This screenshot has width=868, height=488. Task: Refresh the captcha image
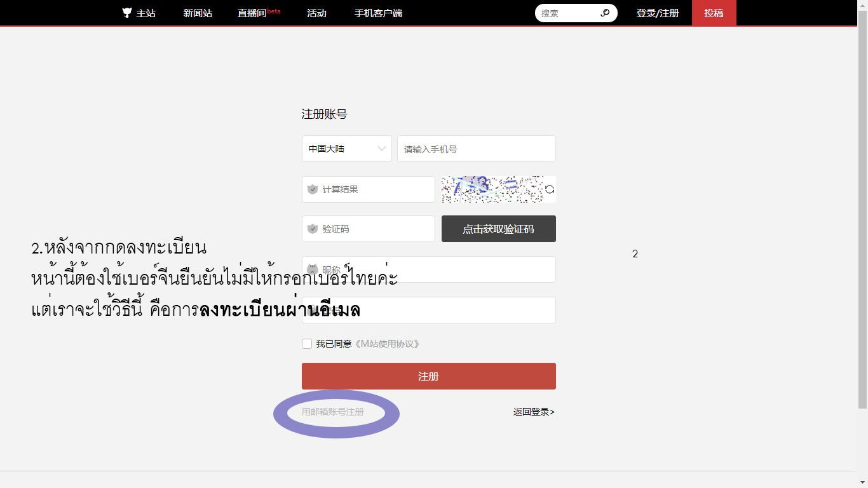point(550,189)
